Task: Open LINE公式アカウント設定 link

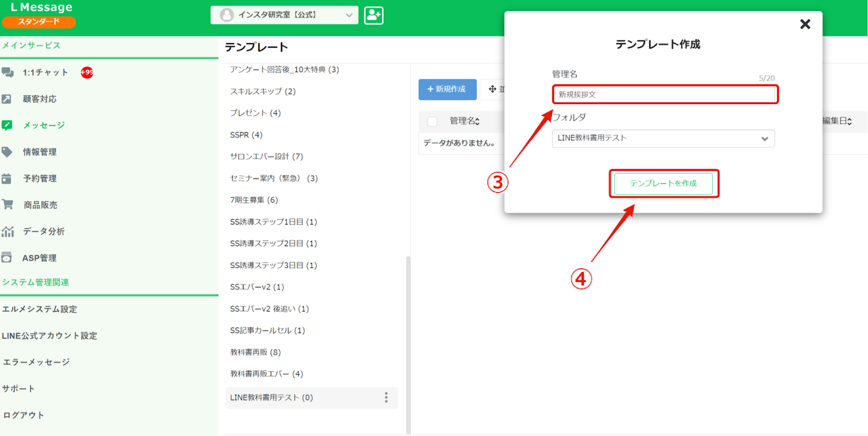Action: tap(49, 336)
